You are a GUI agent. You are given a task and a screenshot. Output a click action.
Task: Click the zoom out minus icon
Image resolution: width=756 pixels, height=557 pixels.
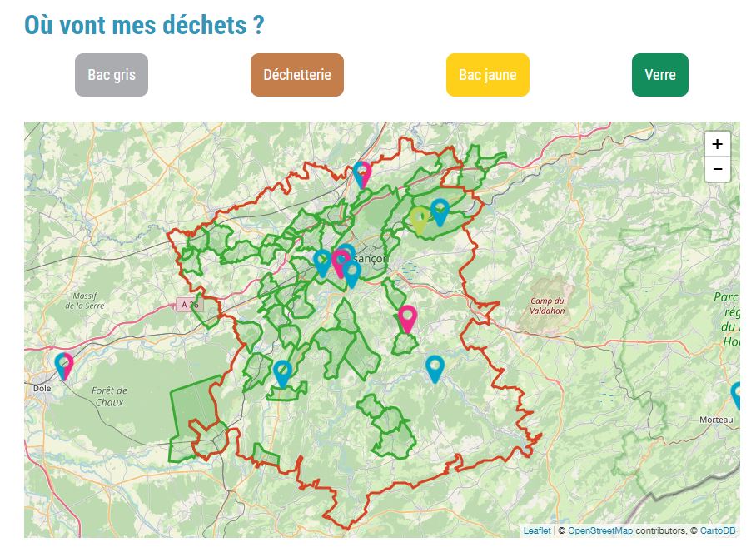pos(716,169)
